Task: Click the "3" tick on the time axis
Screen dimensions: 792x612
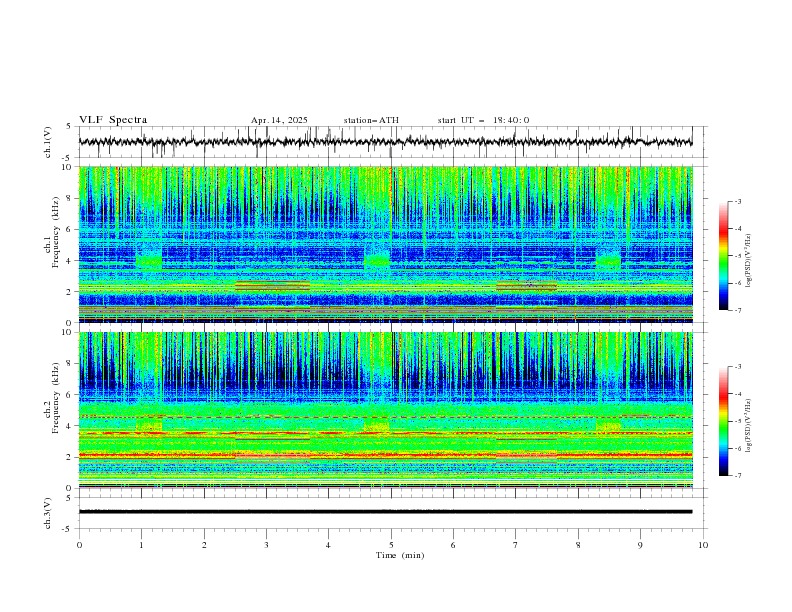Action: tap(267, 545)
